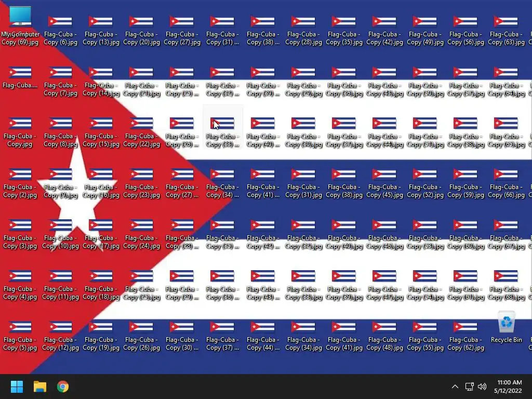The image size is (532, 399).
Task: Select Flag-Cuba - Copy (64).jpg
Action: click(506, 82)
